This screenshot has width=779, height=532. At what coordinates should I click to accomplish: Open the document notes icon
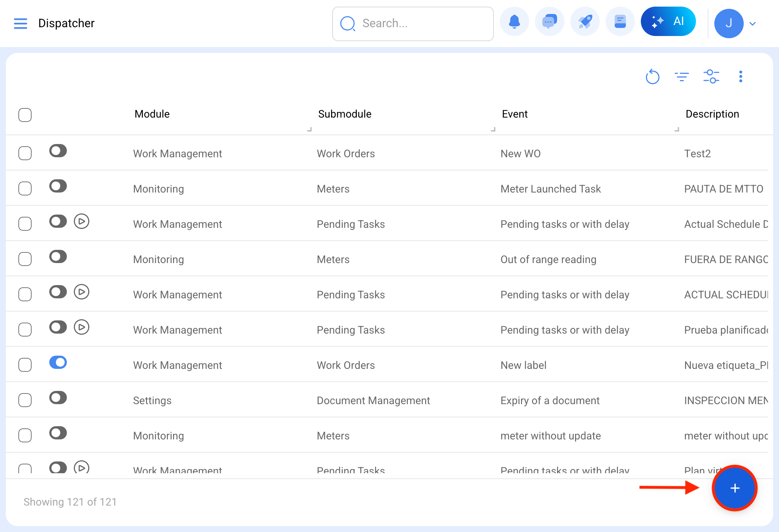pyautogui.click(x=620, y=22)
